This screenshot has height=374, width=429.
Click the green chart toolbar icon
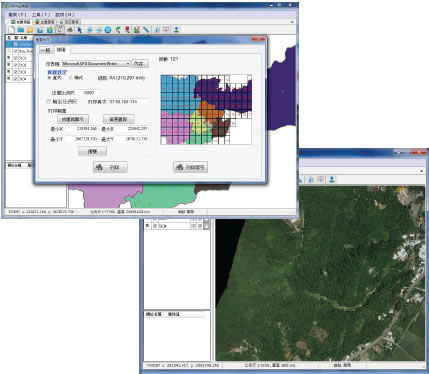[x=137, y=30]
